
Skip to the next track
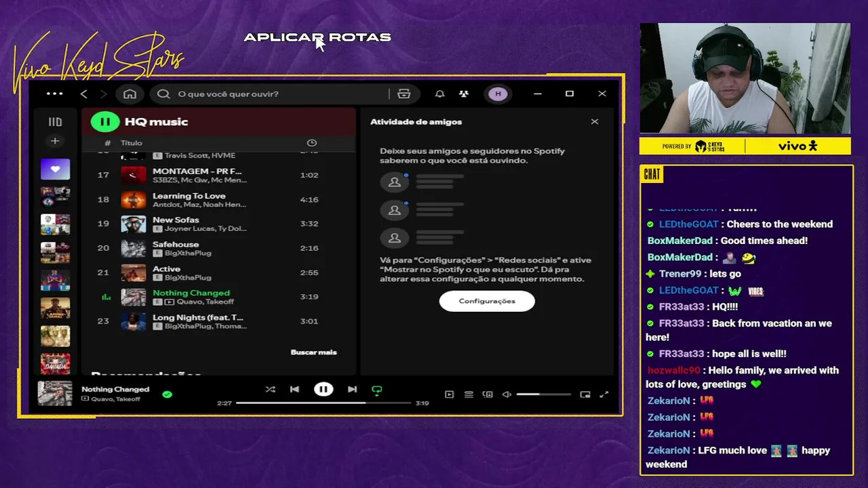352,389
